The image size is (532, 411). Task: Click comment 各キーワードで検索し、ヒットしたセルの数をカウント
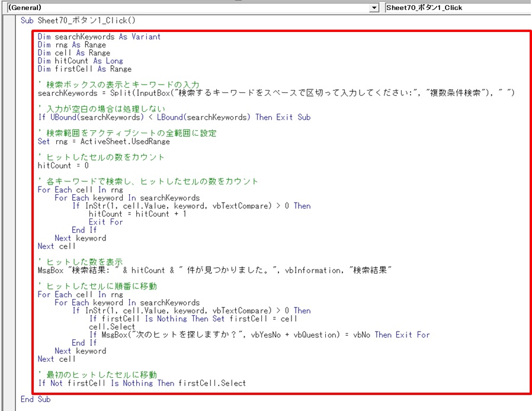[x=148, y=181]
